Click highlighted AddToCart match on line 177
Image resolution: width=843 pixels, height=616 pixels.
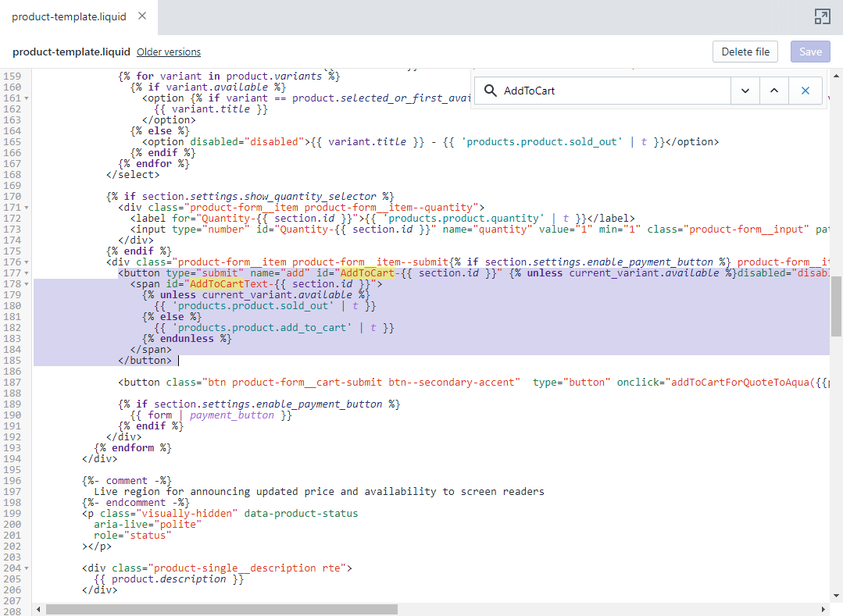(x=367, y=272)
